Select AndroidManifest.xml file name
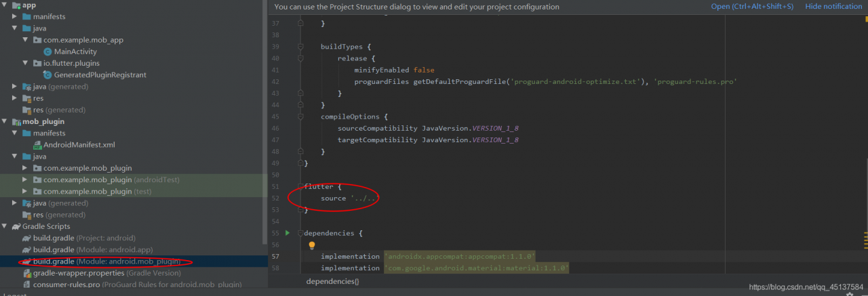Screen dimensions: 868x296 coord(79,145)
